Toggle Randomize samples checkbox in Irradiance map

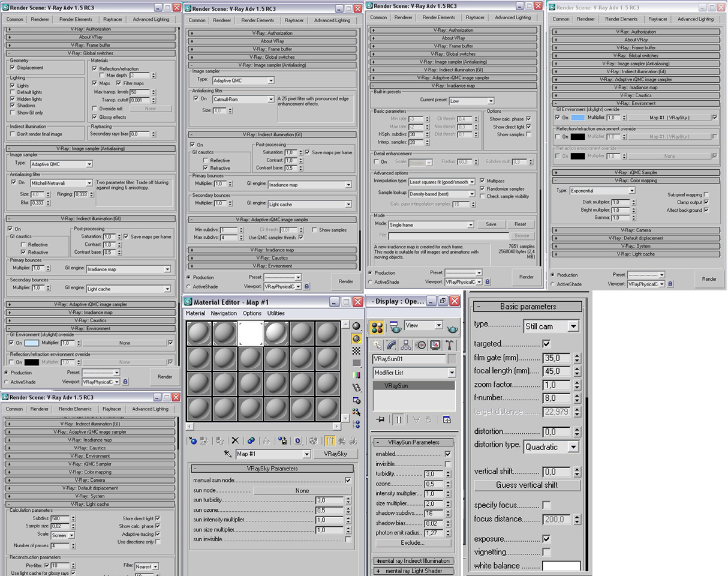tap(482, 188)
